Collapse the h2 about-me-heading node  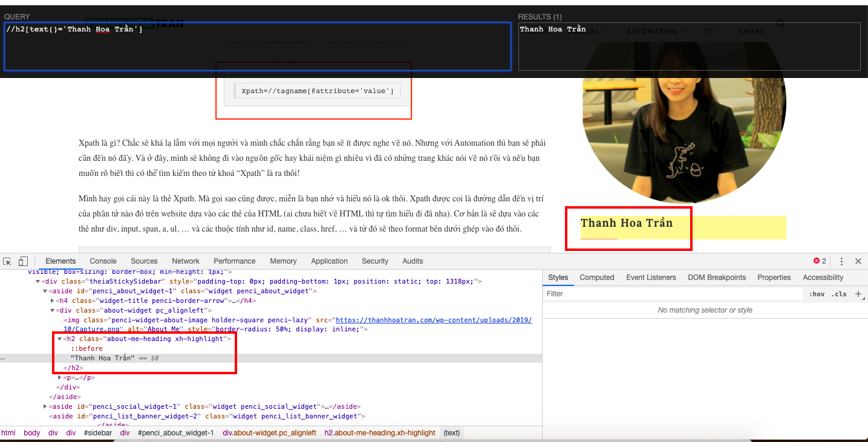tap(60, 339)
